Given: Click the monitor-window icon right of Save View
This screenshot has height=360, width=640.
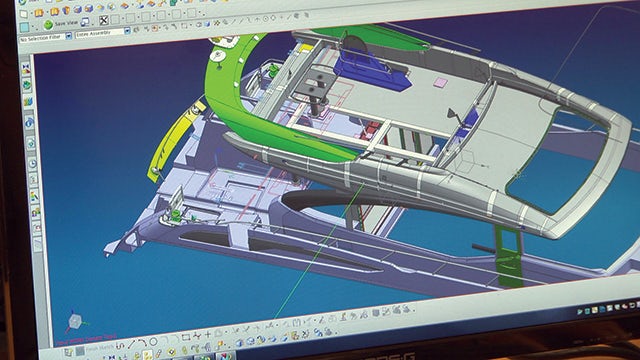Looking at the screenshot, I should point(85,22).
